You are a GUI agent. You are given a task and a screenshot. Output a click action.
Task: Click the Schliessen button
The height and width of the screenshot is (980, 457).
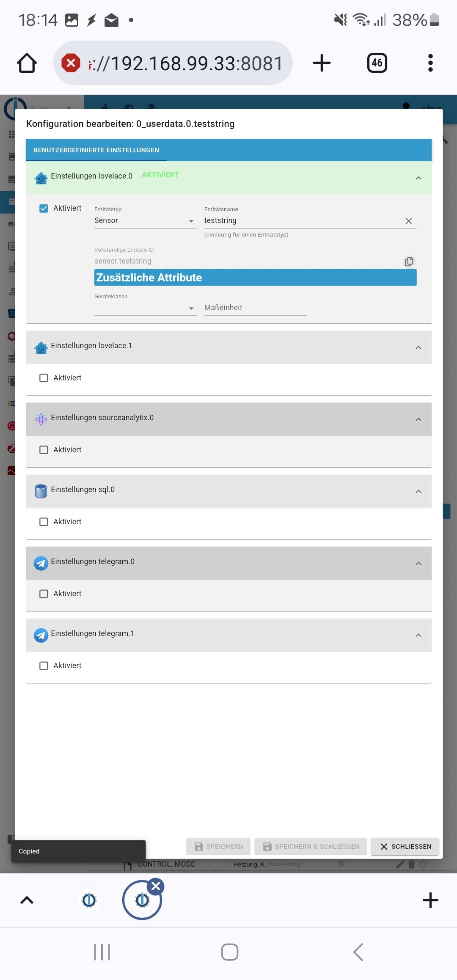405,846
